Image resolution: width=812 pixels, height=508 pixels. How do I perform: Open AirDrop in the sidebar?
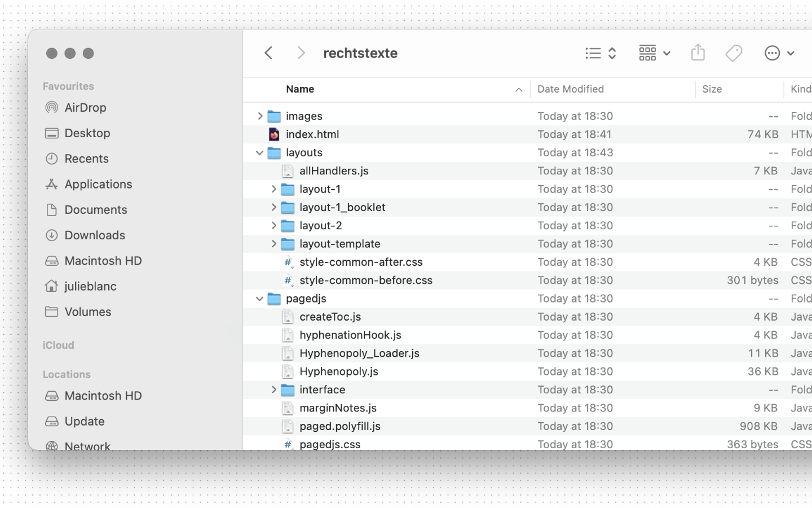[85, 107]
